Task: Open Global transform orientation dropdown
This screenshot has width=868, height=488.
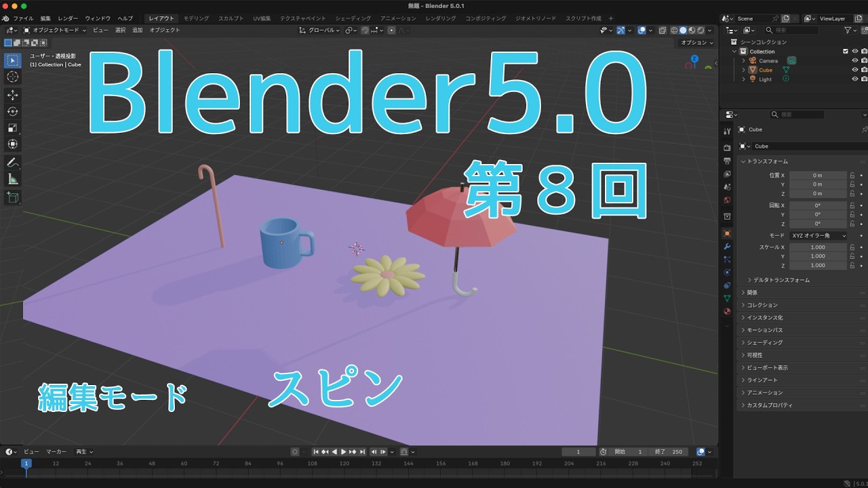Action: click(x=320, y=30)
